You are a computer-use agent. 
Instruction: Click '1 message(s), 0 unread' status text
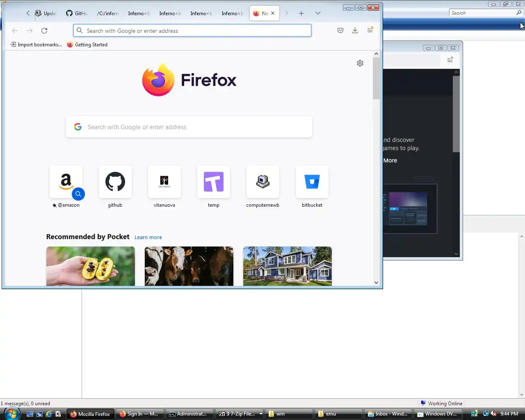[x=25, y=403]
